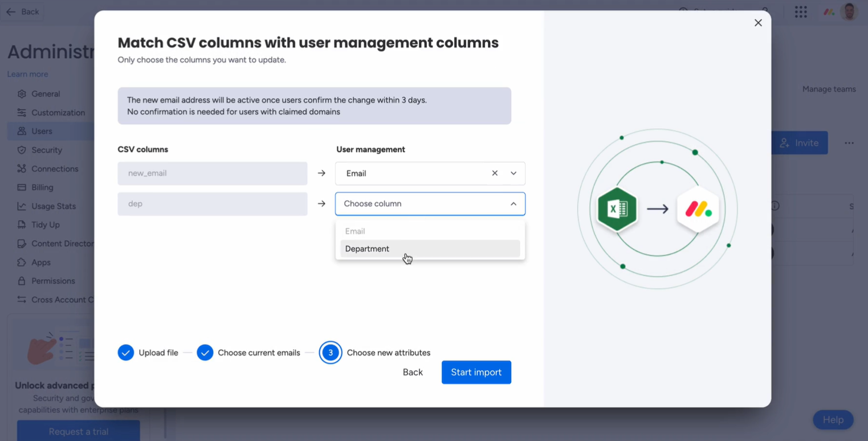868x441 pixels.
Task: Click the Cross Account icon in sidebar
Action: (22, 300)
